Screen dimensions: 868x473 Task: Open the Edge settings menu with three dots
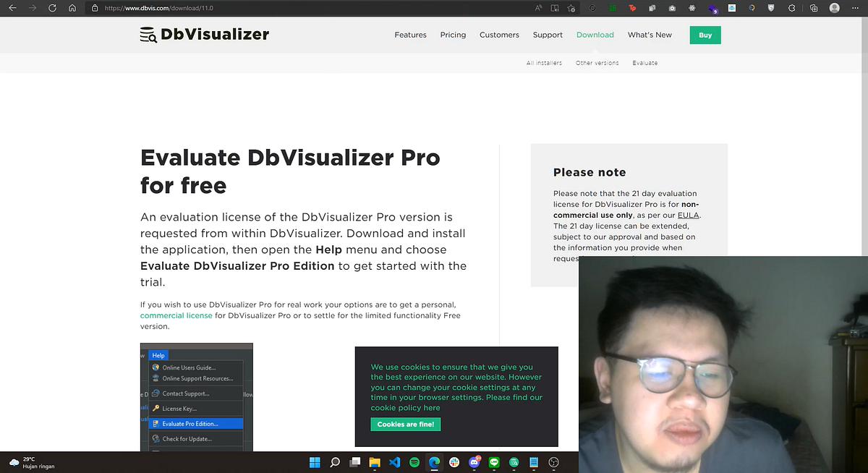[x=855, y=8]
